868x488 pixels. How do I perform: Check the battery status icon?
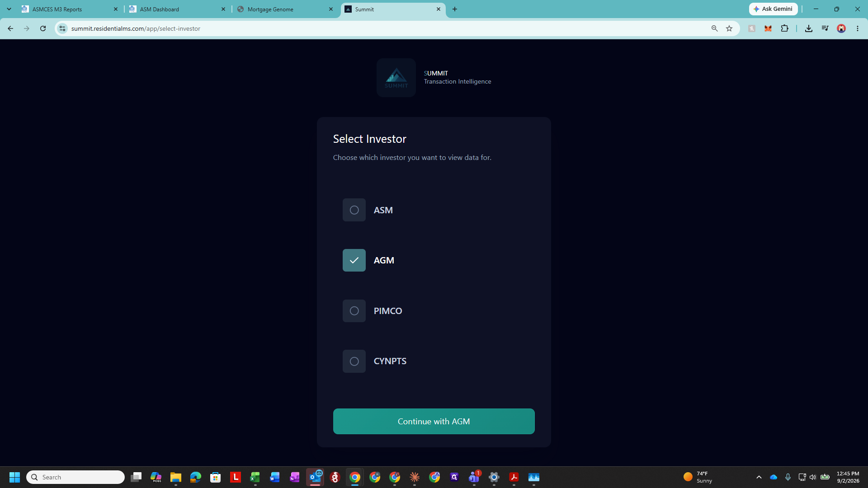(825, 477)
